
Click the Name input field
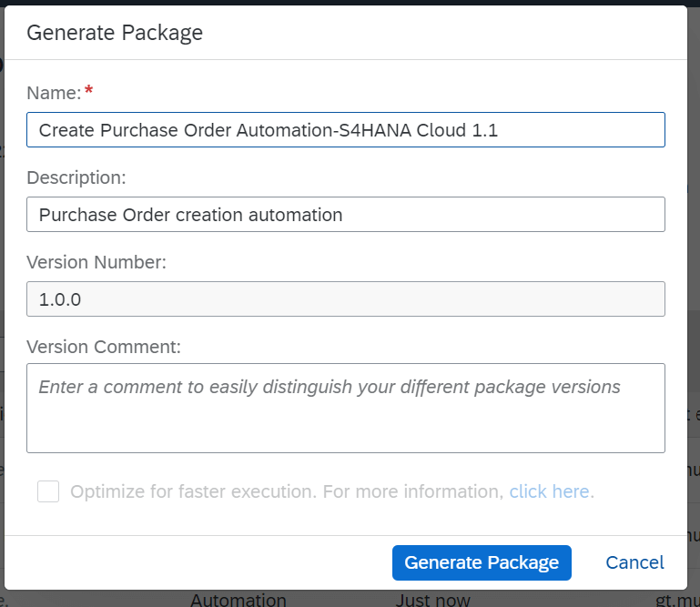click(346, 130)
